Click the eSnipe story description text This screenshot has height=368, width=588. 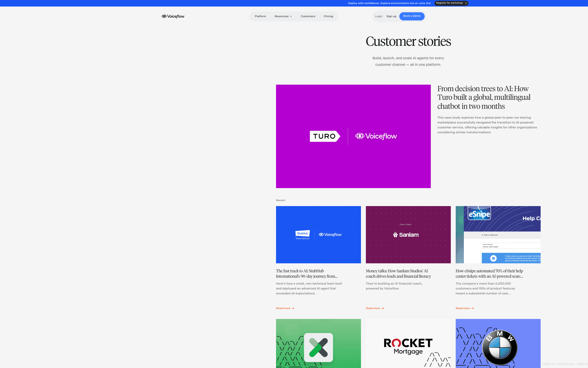[x=485, y=288]
